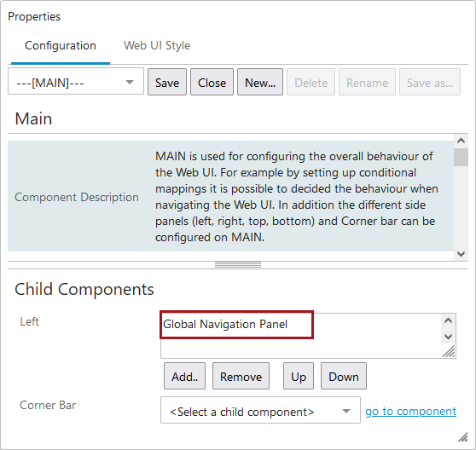Expand the Corner Bar child component dropdown
The height and width of the screenshot is (450, 476).
260,410
